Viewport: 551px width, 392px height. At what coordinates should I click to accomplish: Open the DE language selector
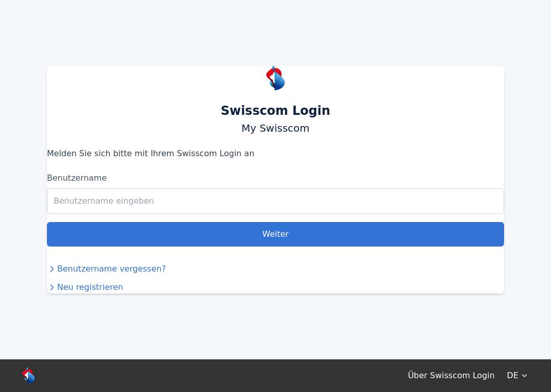517,376
